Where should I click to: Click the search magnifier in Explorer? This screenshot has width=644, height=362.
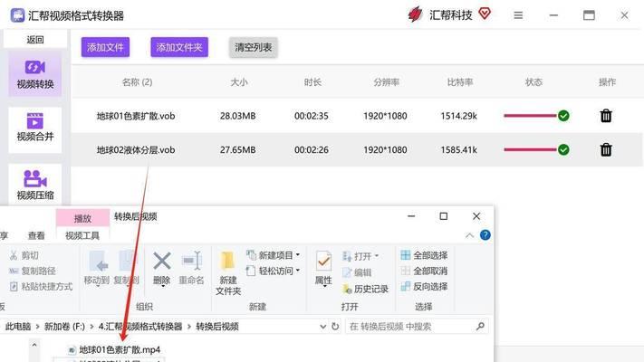coord(480,327)
